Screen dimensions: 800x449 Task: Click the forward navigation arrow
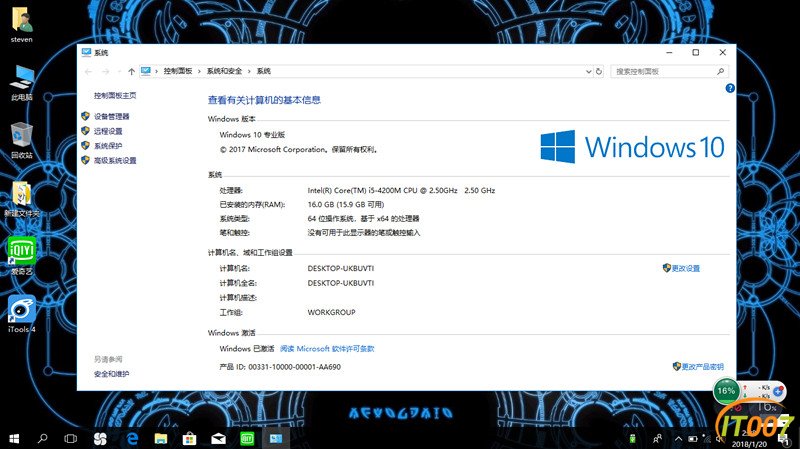click(105, 71)
